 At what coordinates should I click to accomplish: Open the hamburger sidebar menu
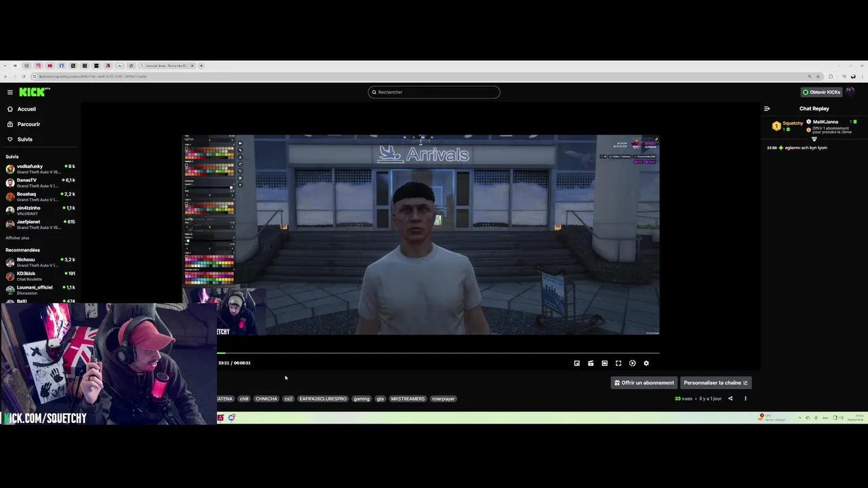[10, 92]
